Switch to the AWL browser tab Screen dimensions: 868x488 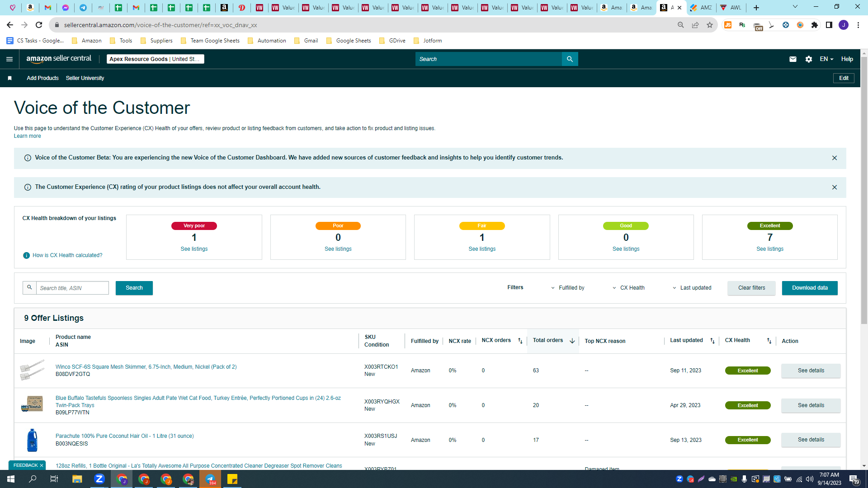[x=731, y=8]
